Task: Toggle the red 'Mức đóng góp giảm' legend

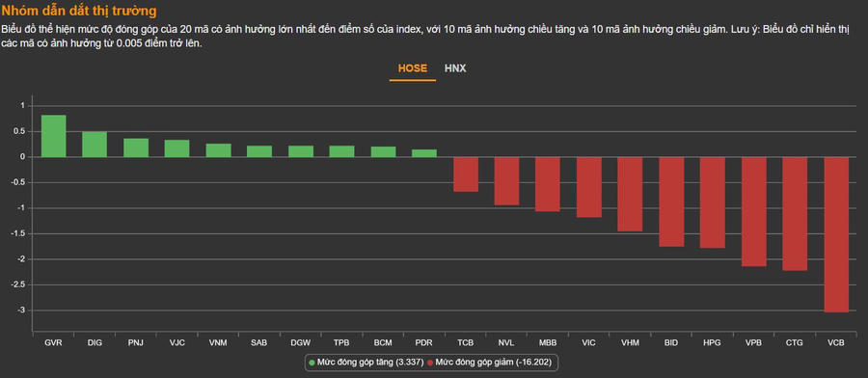Action: [492, 363]
